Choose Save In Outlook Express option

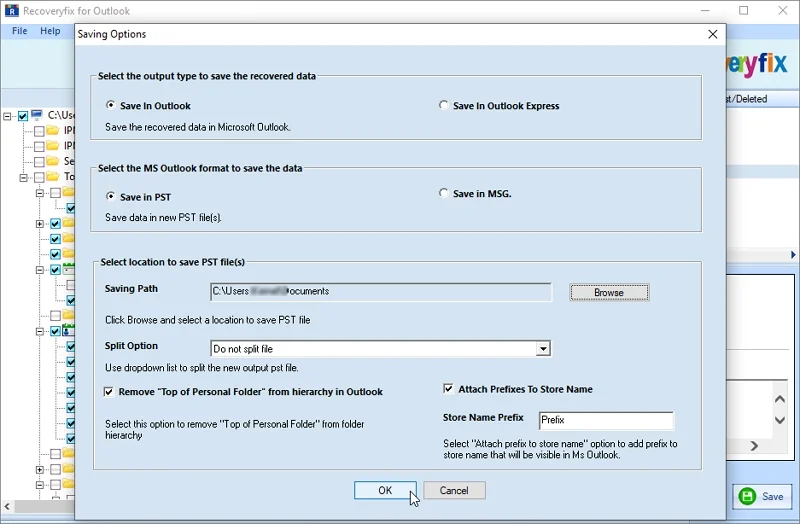[443, 105]
